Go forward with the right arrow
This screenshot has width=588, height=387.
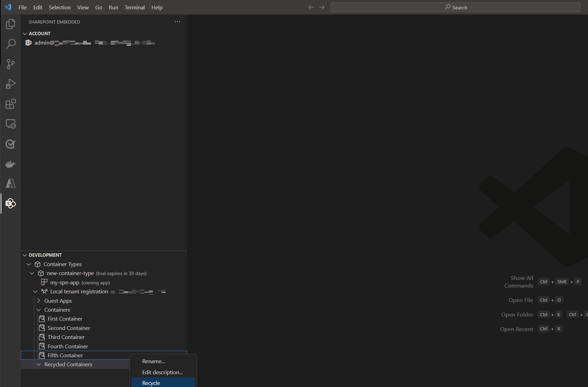coord(322,7)
